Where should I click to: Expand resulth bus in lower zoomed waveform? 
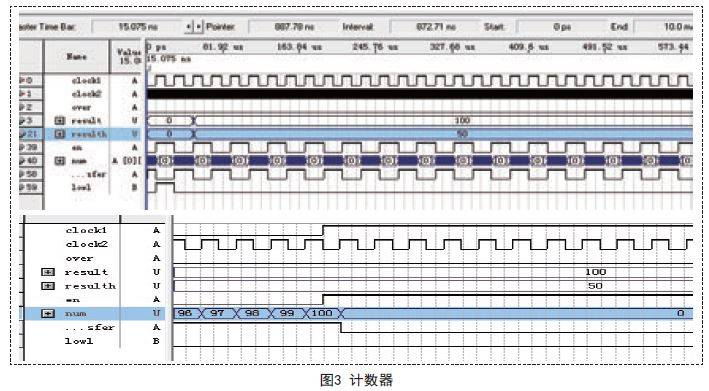tap(48, 286)
